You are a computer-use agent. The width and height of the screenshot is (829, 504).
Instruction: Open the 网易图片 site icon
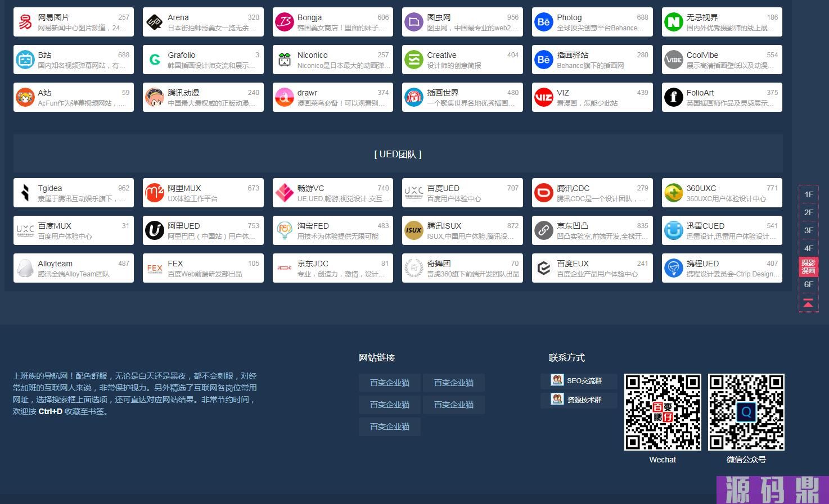pos(25,22)
